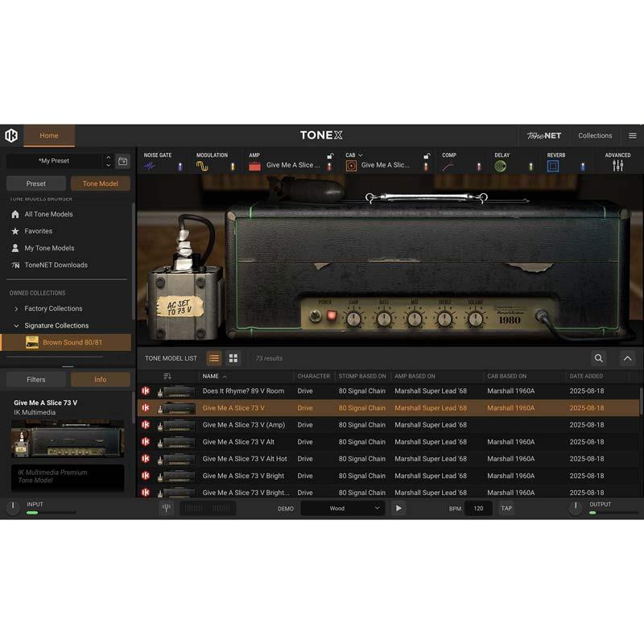
Task: Open the tuner fork icon
Action: [167, 509]
